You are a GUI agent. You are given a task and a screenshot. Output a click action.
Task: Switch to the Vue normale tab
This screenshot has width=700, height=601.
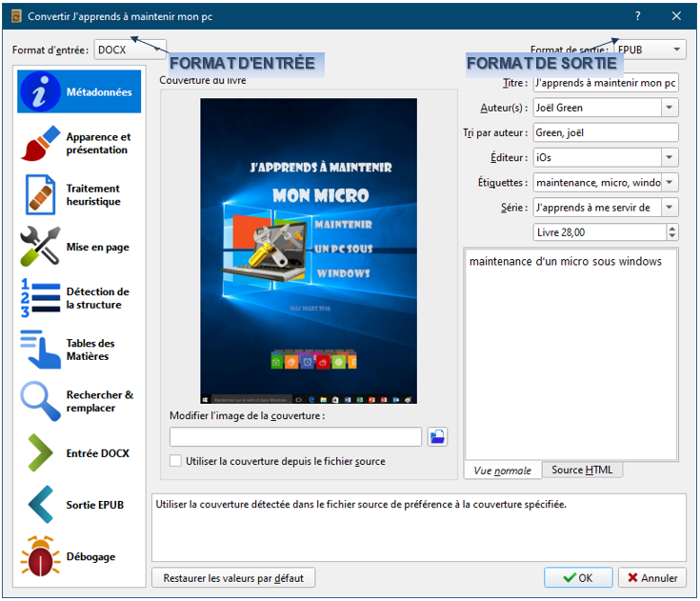tap(503, 471)
